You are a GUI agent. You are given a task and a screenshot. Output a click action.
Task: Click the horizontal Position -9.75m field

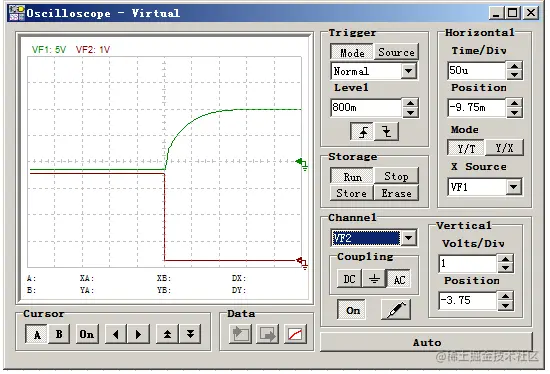[476, 107]
